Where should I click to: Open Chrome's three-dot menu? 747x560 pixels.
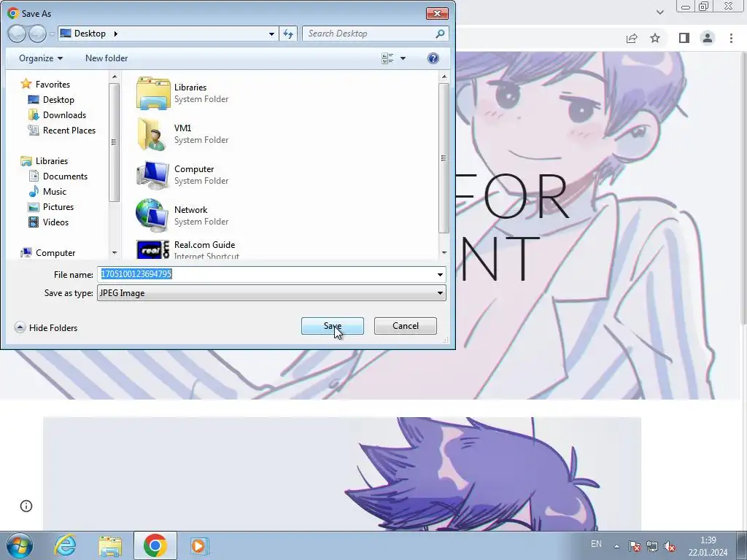tap(731, 38)
